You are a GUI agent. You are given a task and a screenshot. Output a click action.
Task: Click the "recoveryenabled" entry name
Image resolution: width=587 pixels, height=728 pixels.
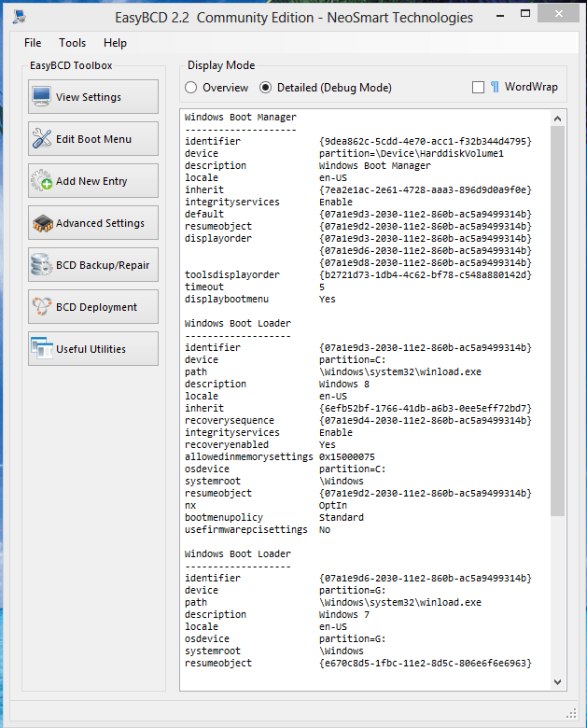coord(226,445)
